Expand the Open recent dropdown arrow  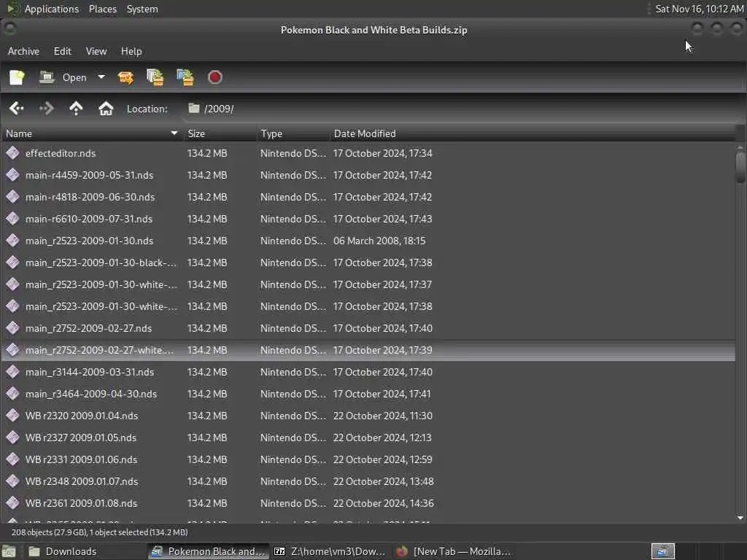coord(101,77)
